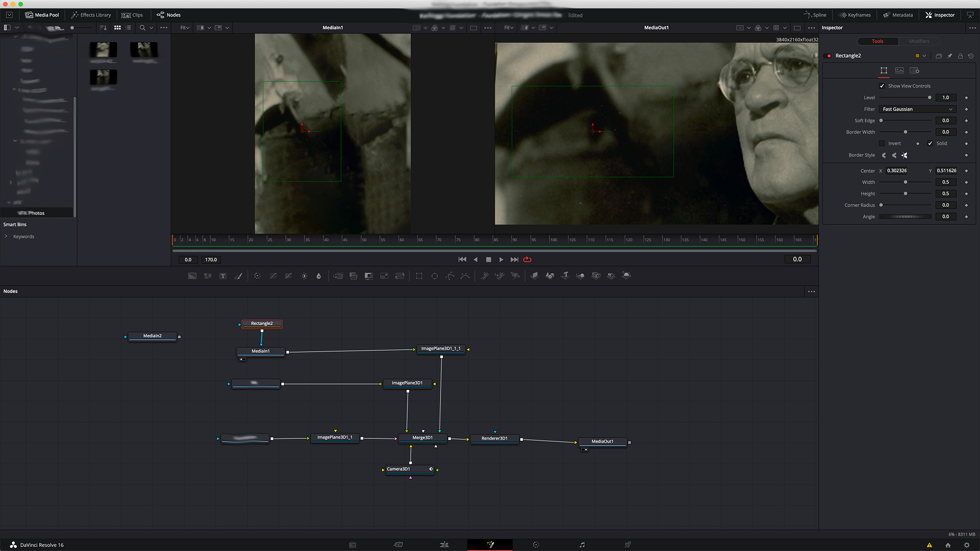Adjust the Border Width slider

(x=905, y=132)
